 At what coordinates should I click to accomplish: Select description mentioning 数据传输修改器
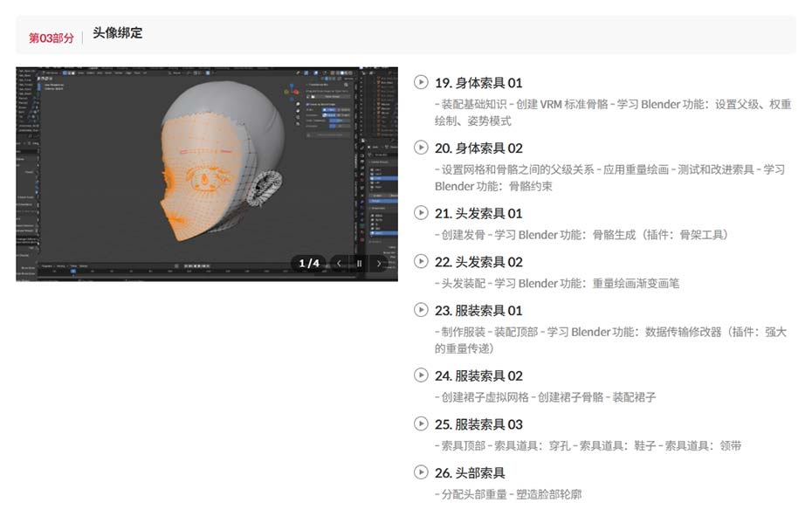(x=610, y=340)
